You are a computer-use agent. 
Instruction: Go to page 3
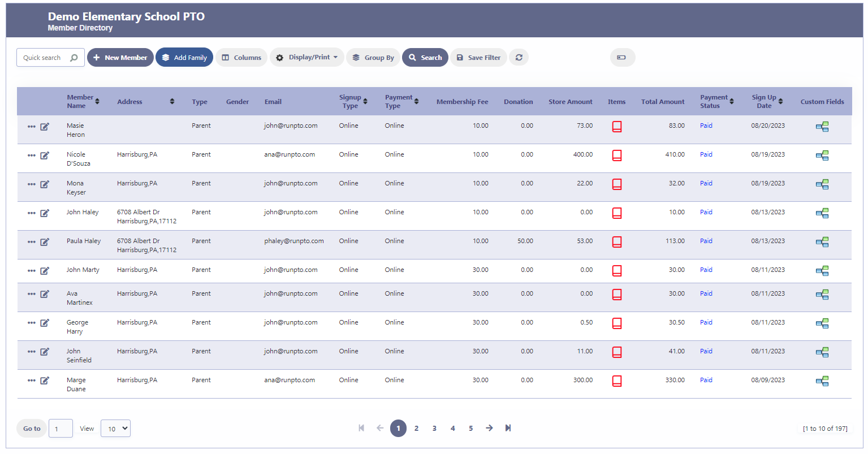click(434, 429)
